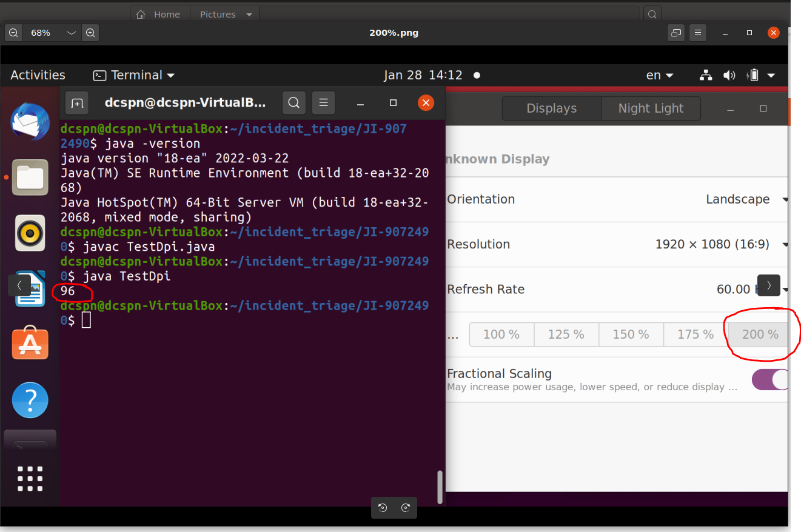
Task: Toggle the Fractional Scaling switch
Action: pos(769,380)
